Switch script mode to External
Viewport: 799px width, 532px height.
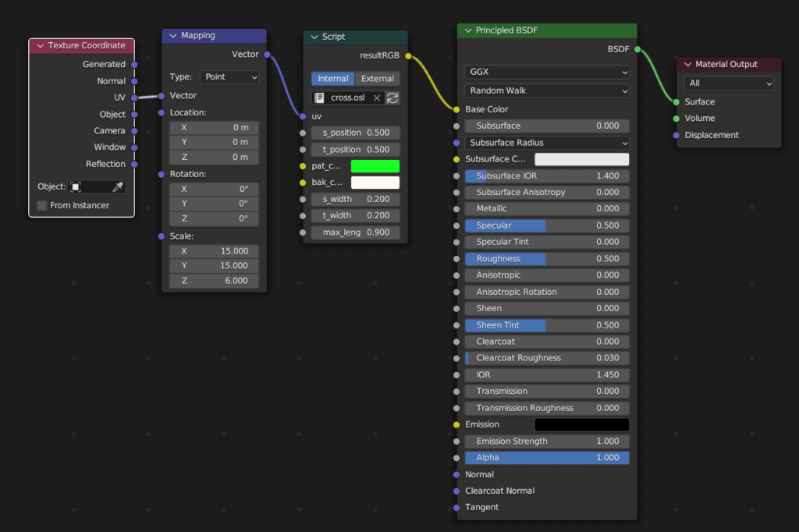pos(377,79)
